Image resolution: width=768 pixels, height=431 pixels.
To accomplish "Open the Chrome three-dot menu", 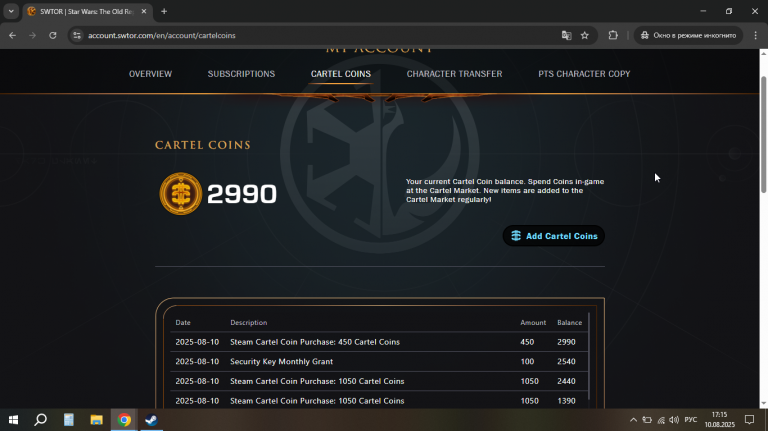I will click(756, 35).
